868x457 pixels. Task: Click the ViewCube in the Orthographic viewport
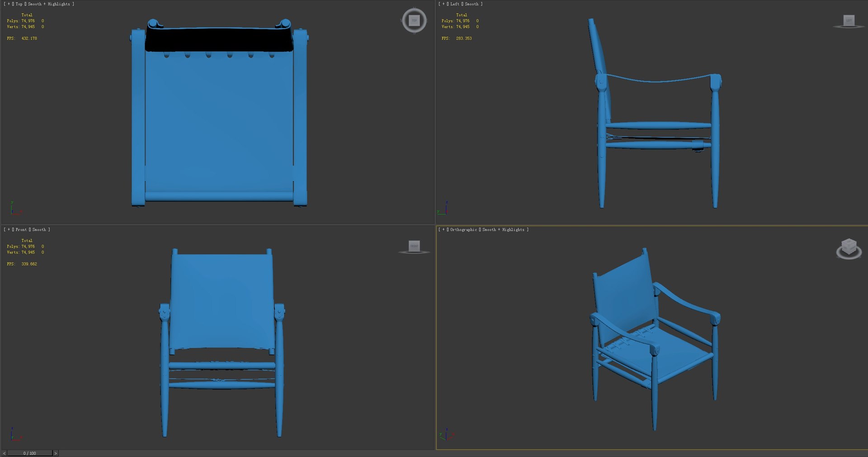pos(849,248)
